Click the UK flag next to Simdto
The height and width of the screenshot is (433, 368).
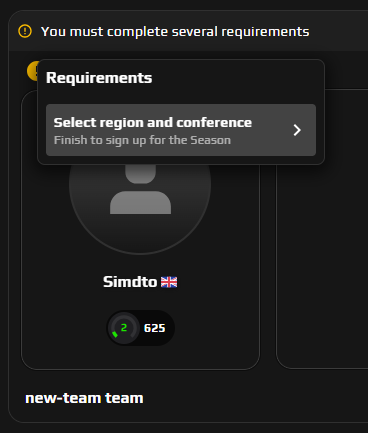[x=169, y=282]
